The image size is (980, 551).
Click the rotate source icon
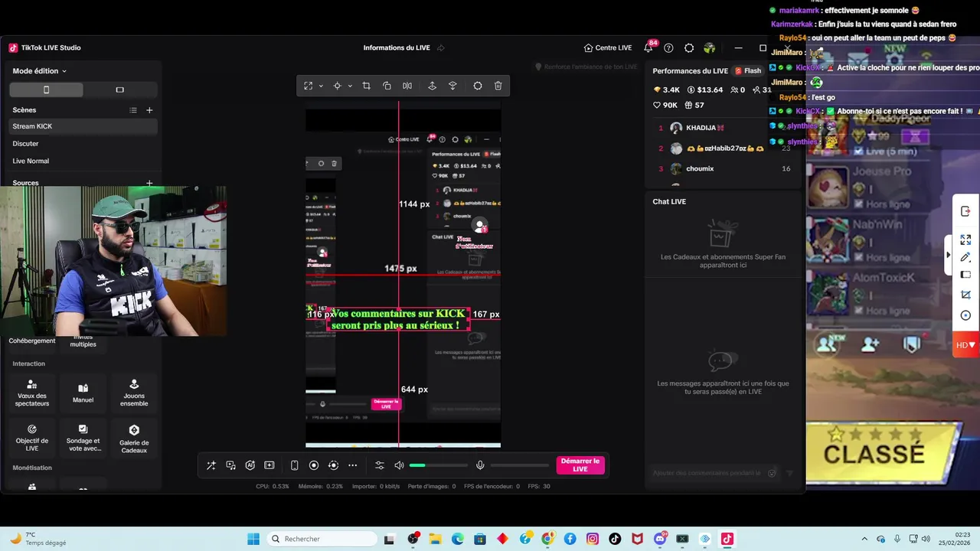(387, 86)
